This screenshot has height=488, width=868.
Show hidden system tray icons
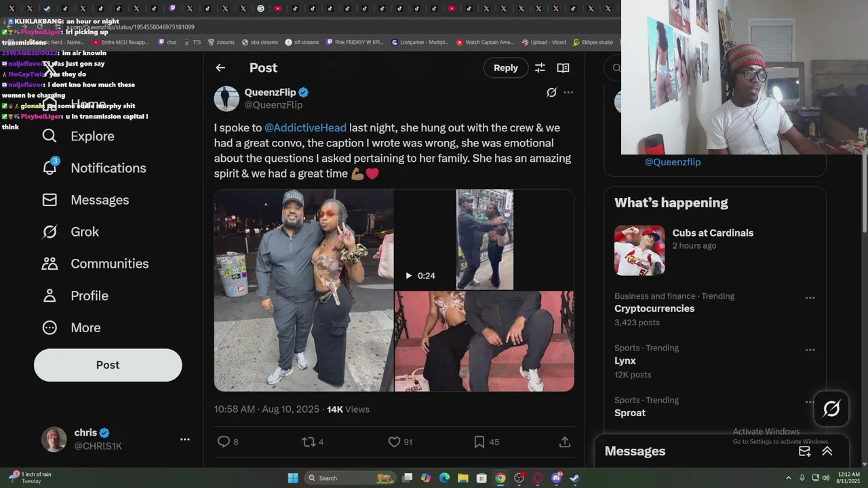coord(788,478)
